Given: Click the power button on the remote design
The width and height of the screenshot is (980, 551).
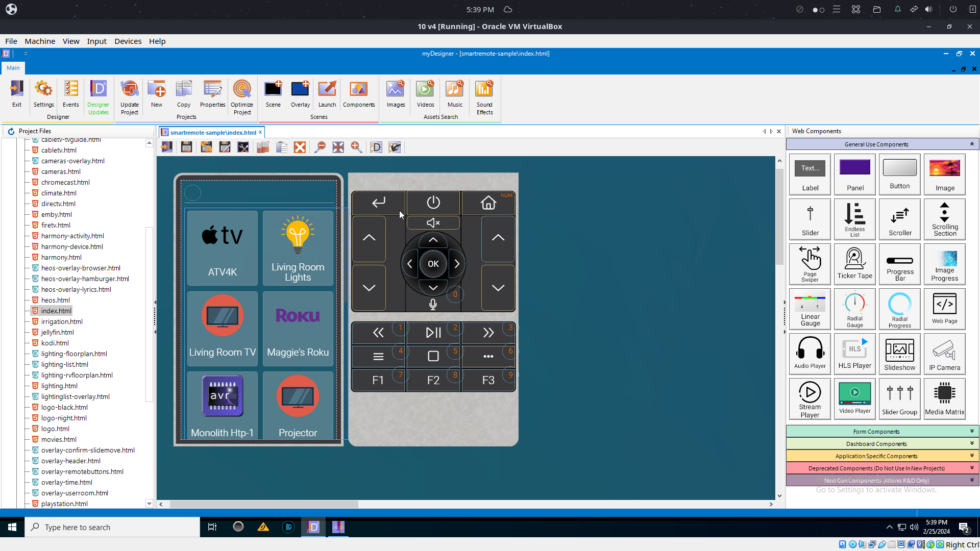Looking at the screenshot, I should 433,203.
